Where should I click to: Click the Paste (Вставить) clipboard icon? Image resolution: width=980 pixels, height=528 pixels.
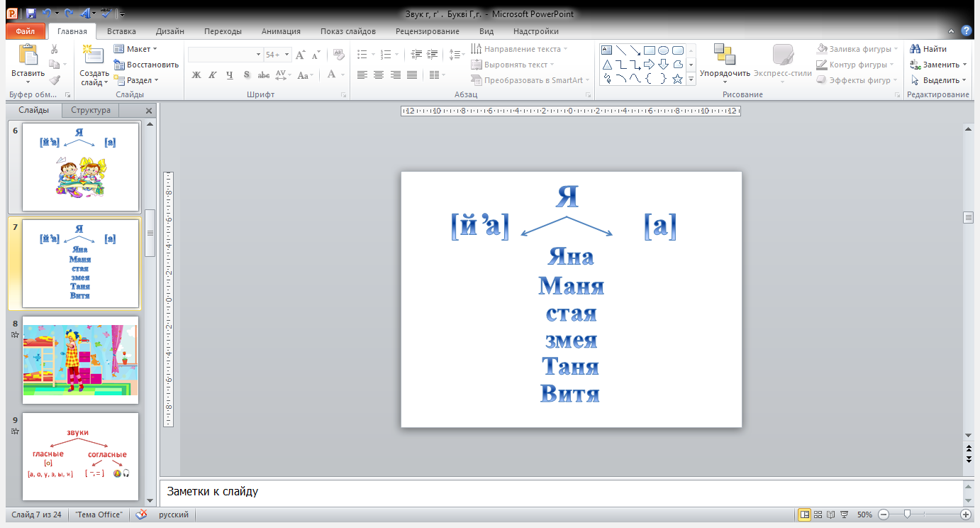pos(28,55)
